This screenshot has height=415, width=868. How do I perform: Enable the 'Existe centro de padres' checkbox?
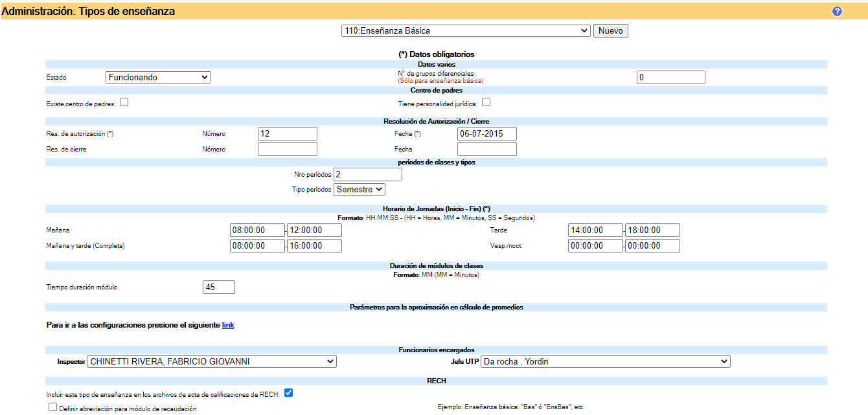click(124, 102)
